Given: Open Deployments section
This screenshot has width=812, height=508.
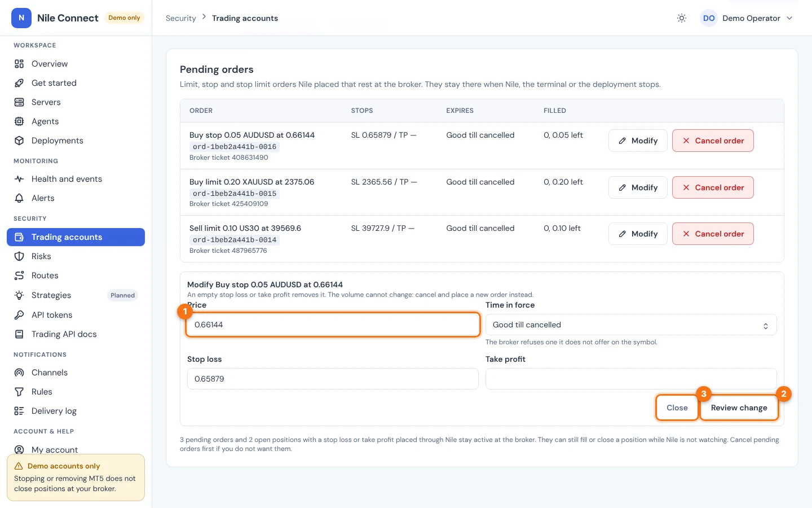Looking at the screenshot, I should (x=76, y=141).
